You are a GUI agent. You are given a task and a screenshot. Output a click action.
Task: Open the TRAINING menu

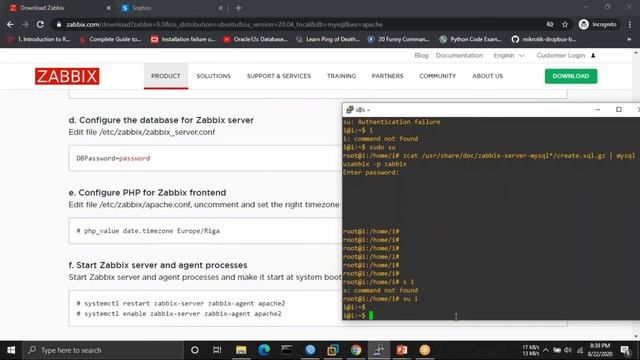341,76
